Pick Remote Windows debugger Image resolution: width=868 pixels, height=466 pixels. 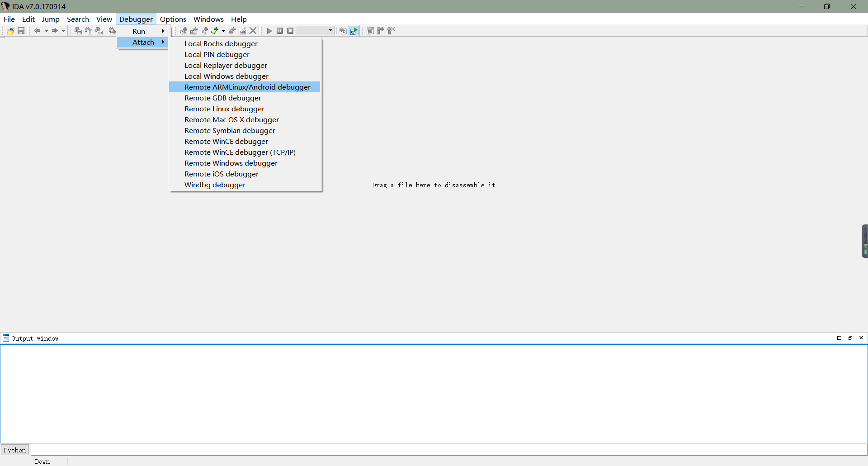tap(245, 163)
